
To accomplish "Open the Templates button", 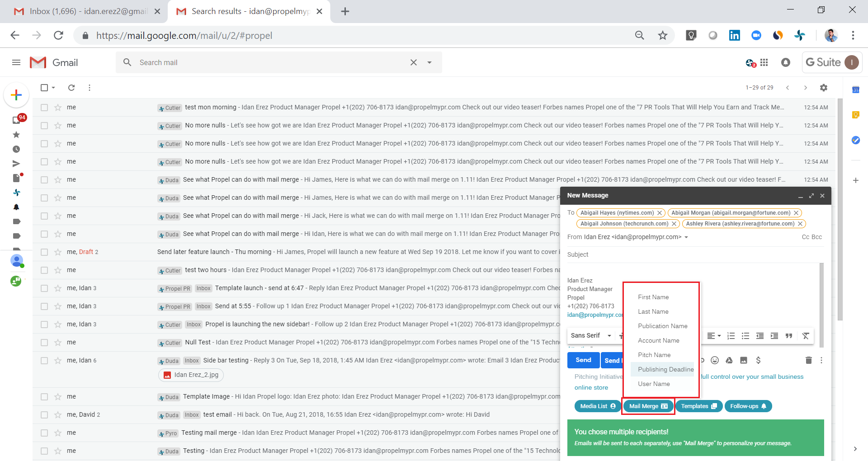I will [x=699, y=406].
